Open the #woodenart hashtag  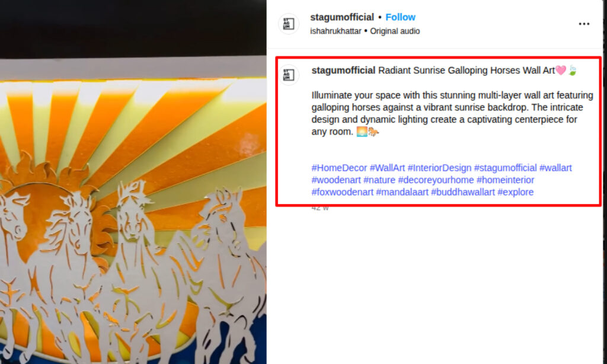(x=336, y=180)
